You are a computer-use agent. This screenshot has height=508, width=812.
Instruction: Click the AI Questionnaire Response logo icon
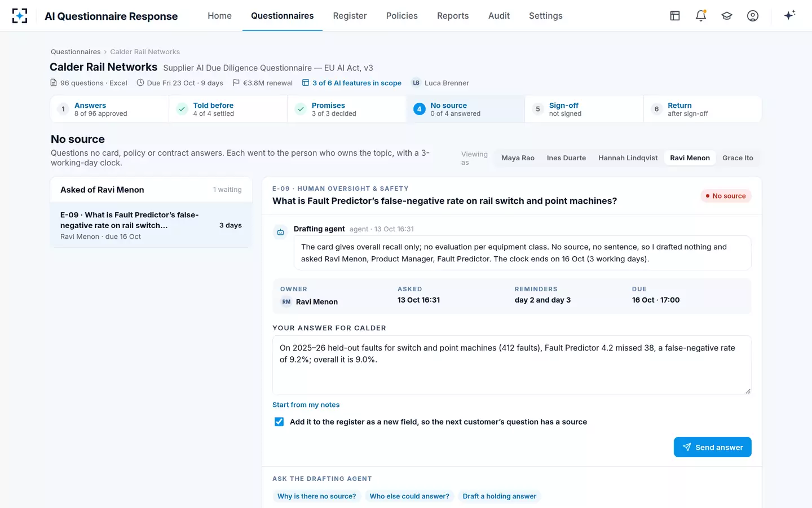tap(20, 16)
